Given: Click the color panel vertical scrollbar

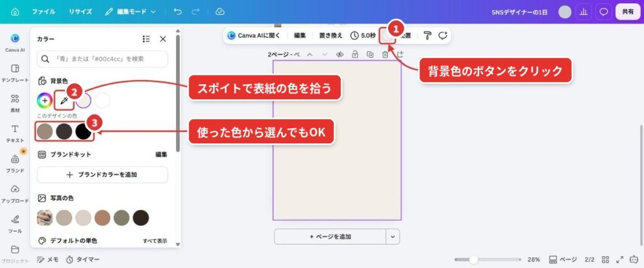Looking at the screenshot, I should (178, 92).
